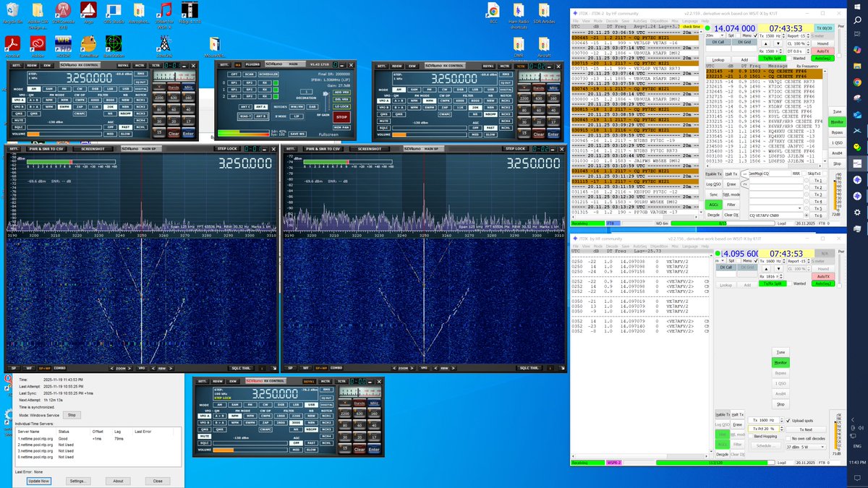
Task: Open the Settings gear on the taskbar
Action: (x=857, y=212)
